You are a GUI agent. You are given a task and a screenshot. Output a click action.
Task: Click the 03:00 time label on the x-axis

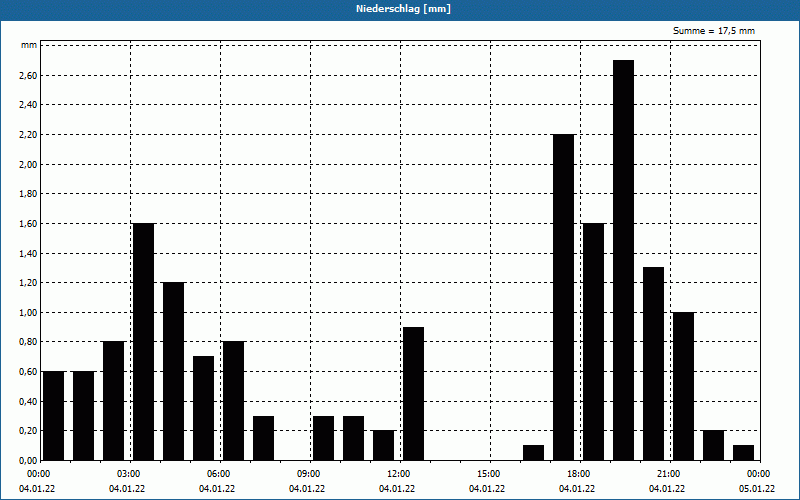(x=131, y=474)
